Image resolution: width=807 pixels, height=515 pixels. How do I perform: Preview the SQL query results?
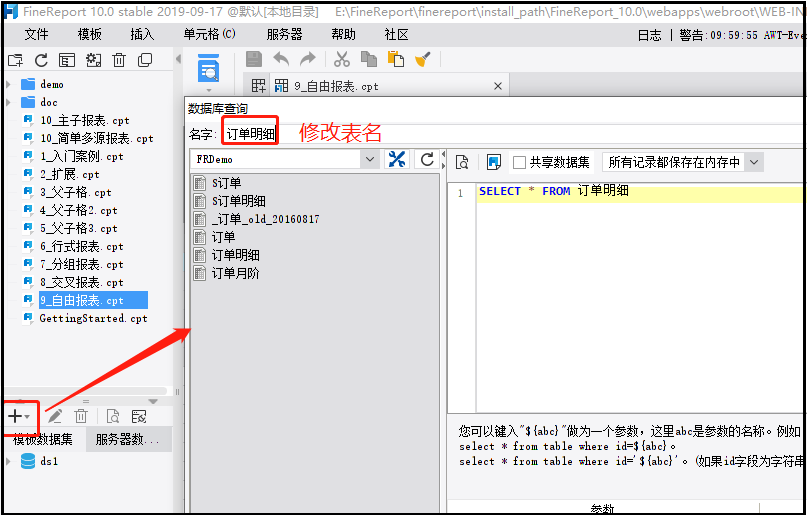(x=463, y=163)
